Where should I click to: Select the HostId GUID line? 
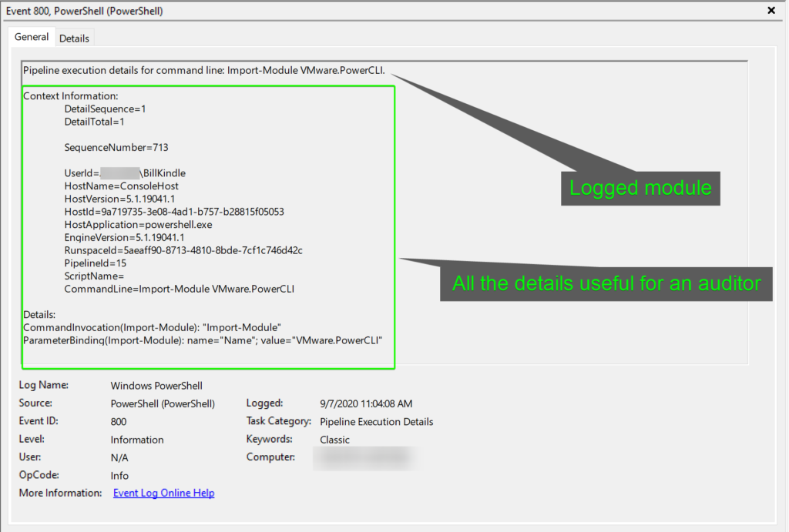pyautogui.click(x=174, y=212)
